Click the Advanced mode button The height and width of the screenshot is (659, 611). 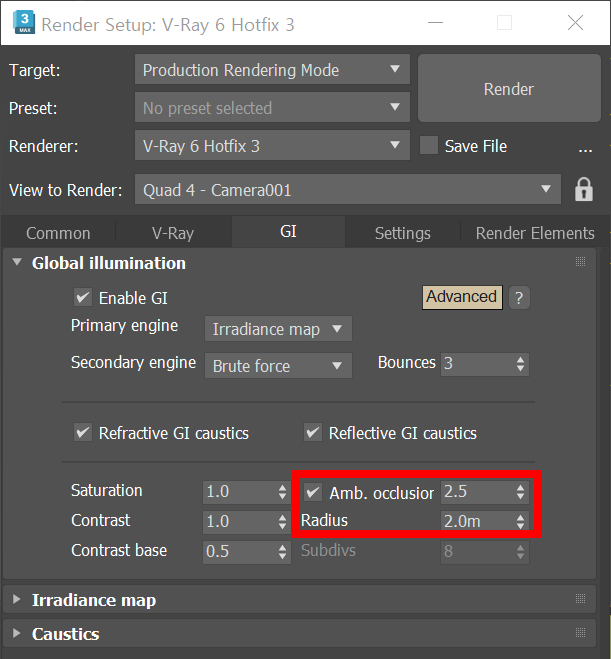point(462,297)
